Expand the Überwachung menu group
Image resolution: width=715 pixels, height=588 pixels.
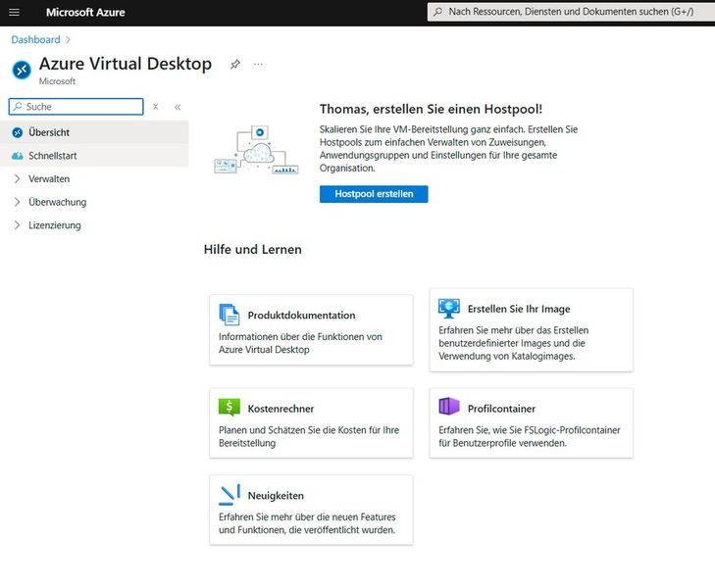[17, 202]
